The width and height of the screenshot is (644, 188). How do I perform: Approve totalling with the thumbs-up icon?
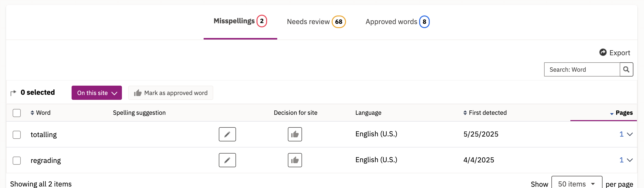295,134
